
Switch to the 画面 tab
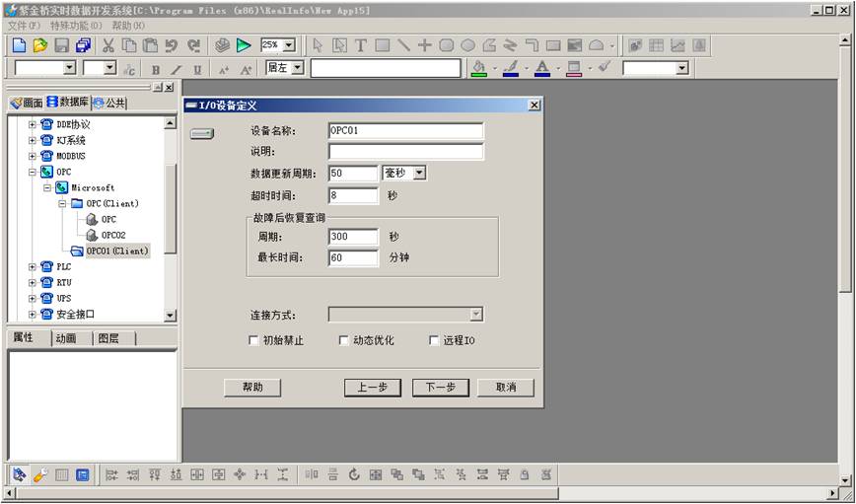click(x=27, y=103)
